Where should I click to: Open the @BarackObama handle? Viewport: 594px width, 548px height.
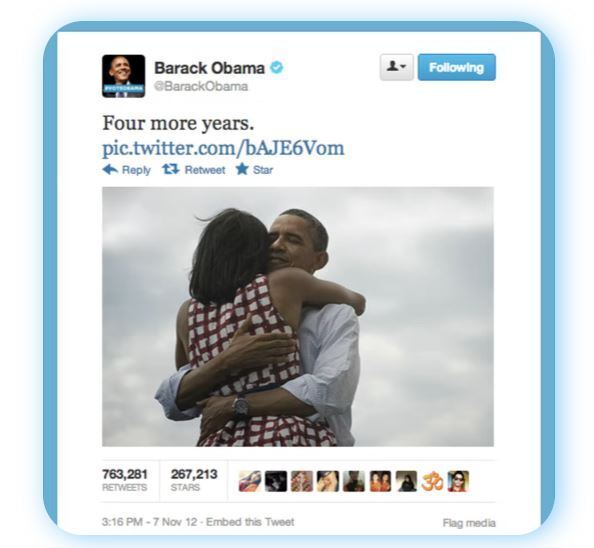201,86
